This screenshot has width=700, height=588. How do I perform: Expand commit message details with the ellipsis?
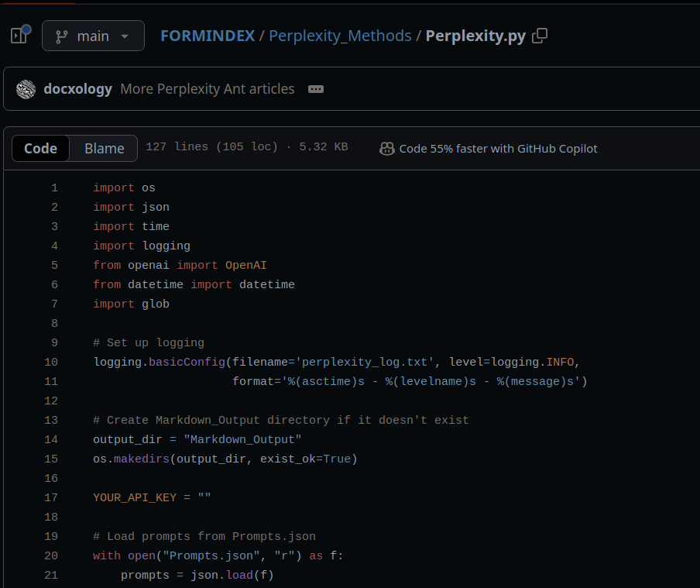(316, 89)
